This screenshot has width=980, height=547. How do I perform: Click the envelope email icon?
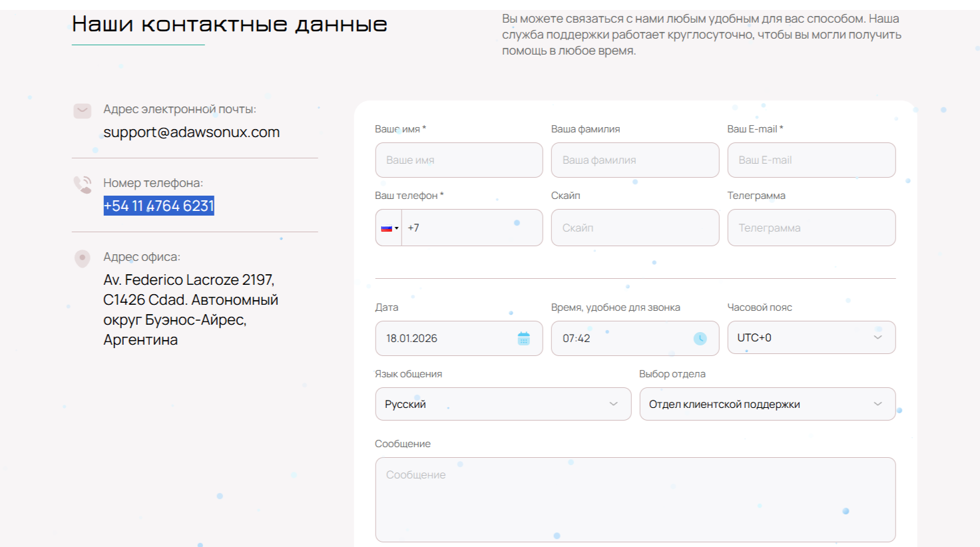[x=82, y=110]
